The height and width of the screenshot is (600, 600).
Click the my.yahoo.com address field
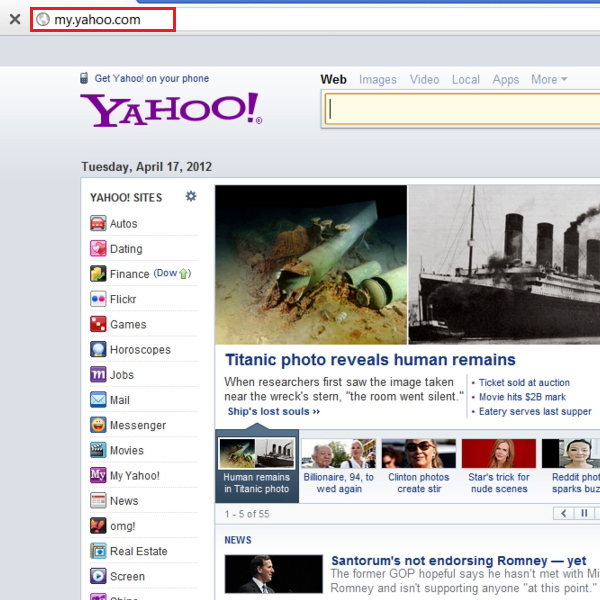103,20
